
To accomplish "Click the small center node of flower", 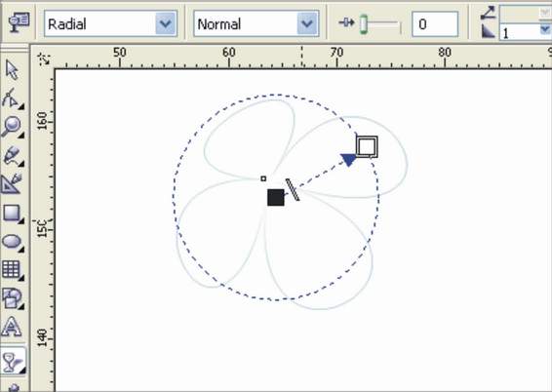I will (263, 178).
